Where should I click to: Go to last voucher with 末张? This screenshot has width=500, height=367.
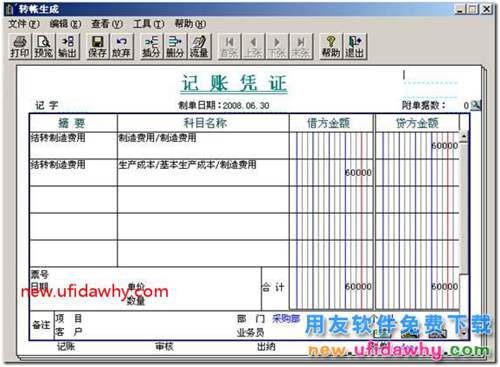point(301,46)
